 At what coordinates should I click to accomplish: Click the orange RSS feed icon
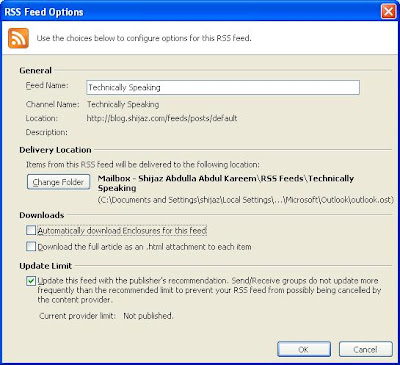tap(18, 38)
